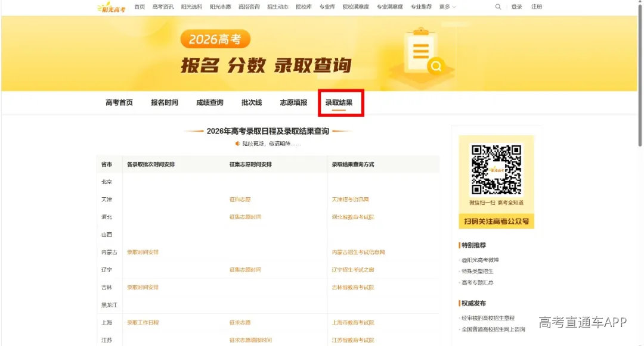
Task: Switch to the 成绩查询 tab
Action: pyautogui.click(x=209, y=102)
